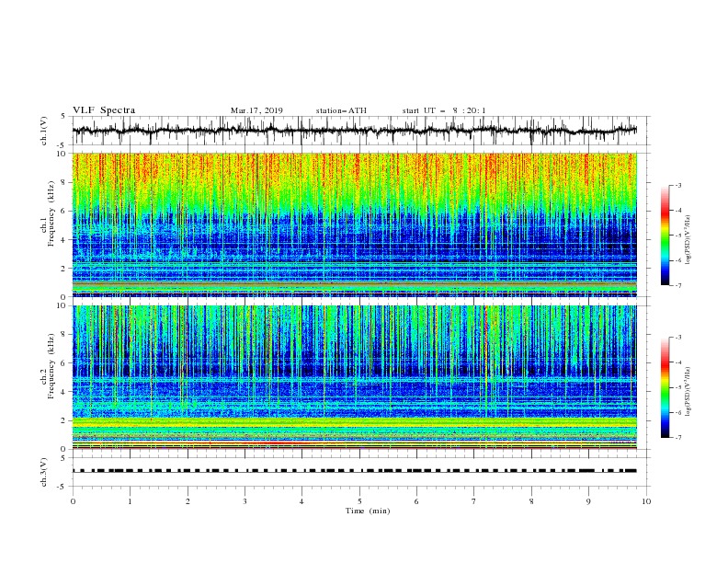
Task: Click the ch.2 spectrogram panel
Action: click(354, 377)
